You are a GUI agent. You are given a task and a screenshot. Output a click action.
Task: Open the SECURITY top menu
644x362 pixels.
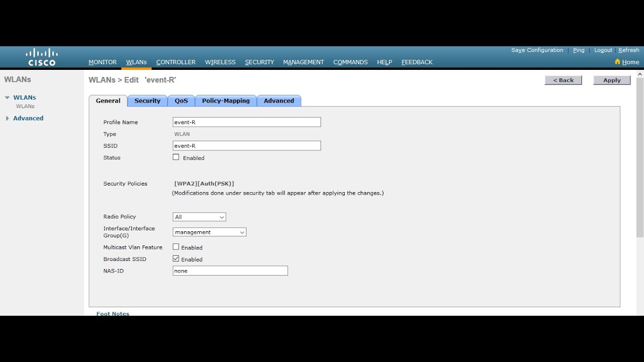(259, 62)
